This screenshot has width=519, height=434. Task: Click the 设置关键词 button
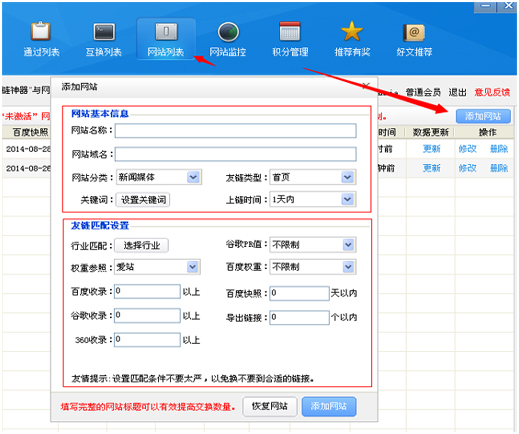[143, 200]
